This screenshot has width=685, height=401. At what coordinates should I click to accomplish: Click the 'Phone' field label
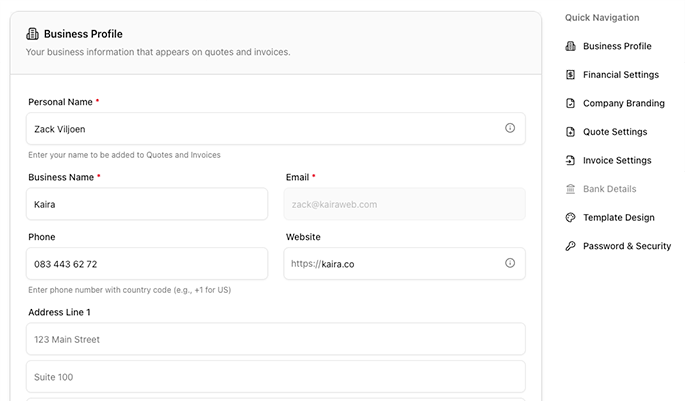pyautogui.click(x=42, y=237)
